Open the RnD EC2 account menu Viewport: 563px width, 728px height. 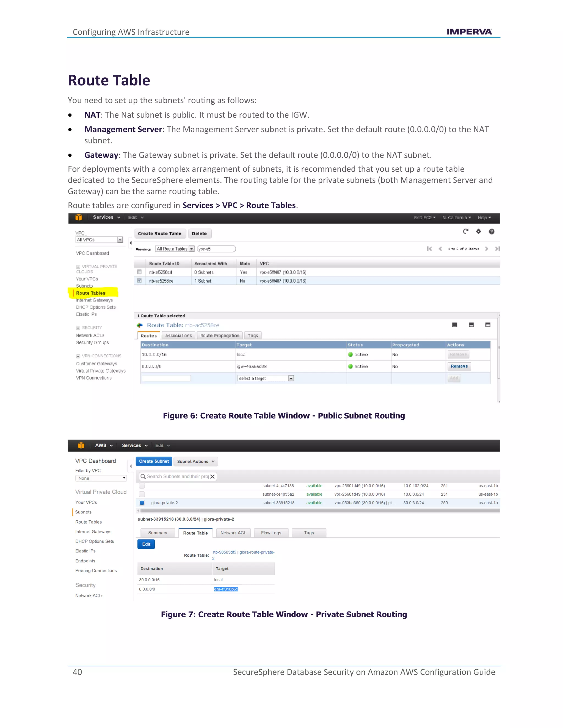click(x=424, y=218)
